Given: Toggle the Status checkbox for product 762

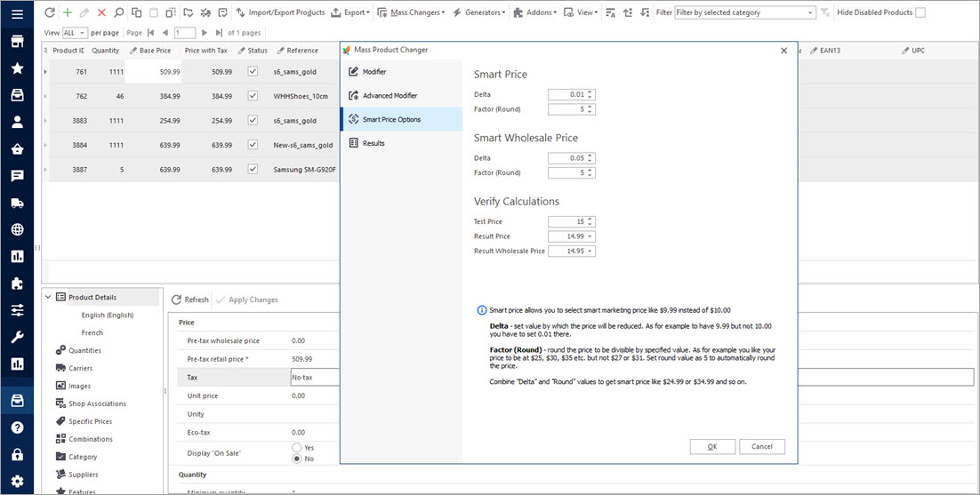Looking at the screenshot, I should (253, 96).
